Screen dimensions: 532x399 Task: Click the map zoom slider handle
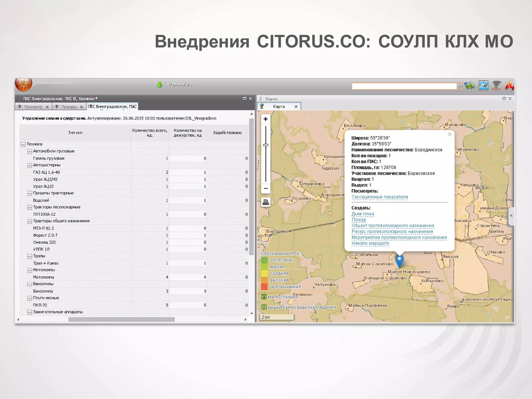click(265, 145)
